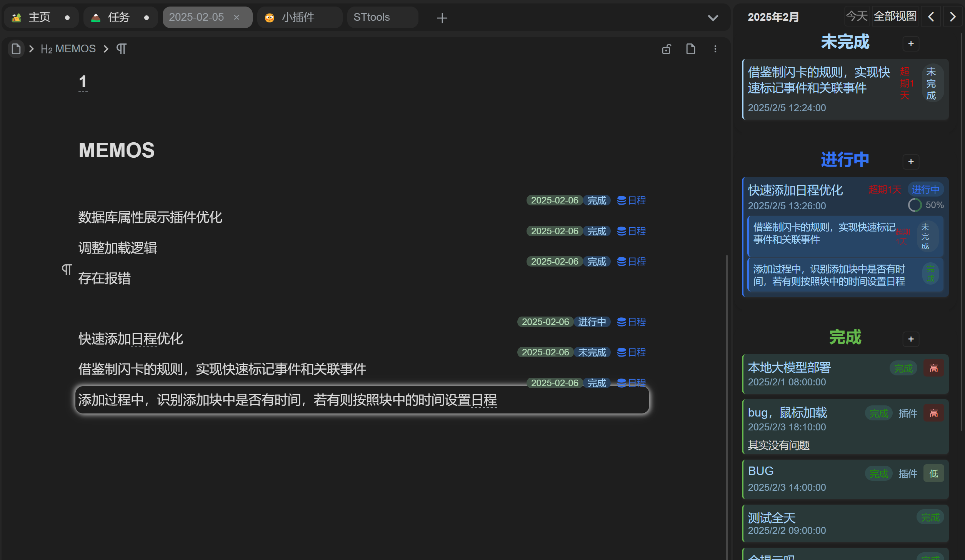Click the 今天 button
Screen dimensions: 965x560
click(x=857, y=17)
